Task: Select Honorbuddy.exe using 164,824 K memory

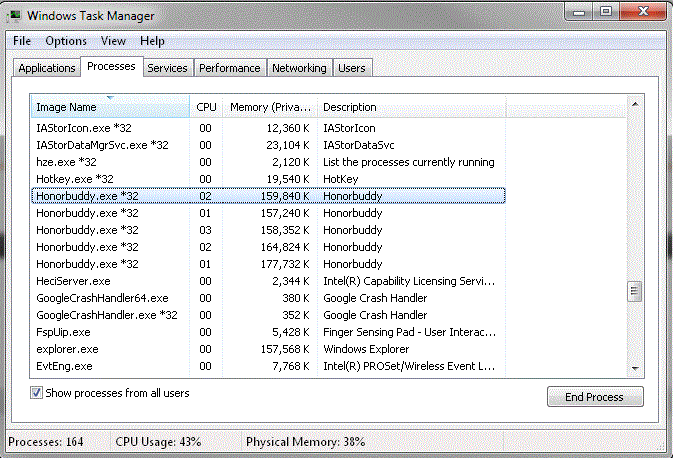Action: (x=268, y=247)
